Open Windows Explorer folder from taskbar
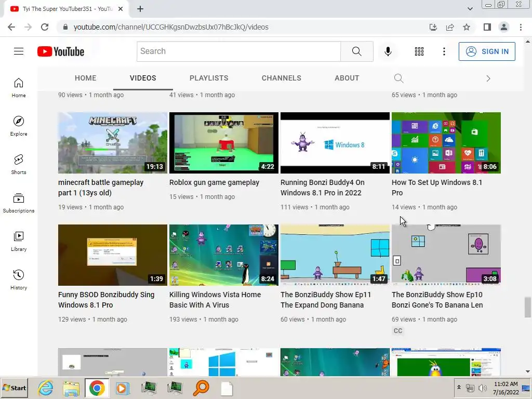The image size is (532, 399). coord(71,388)
